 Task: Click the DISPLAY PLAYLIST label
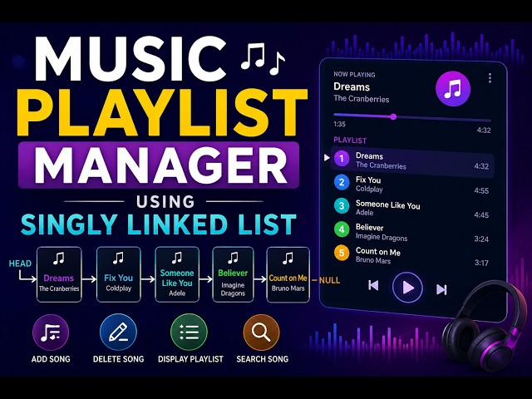[x=190, y=359]
